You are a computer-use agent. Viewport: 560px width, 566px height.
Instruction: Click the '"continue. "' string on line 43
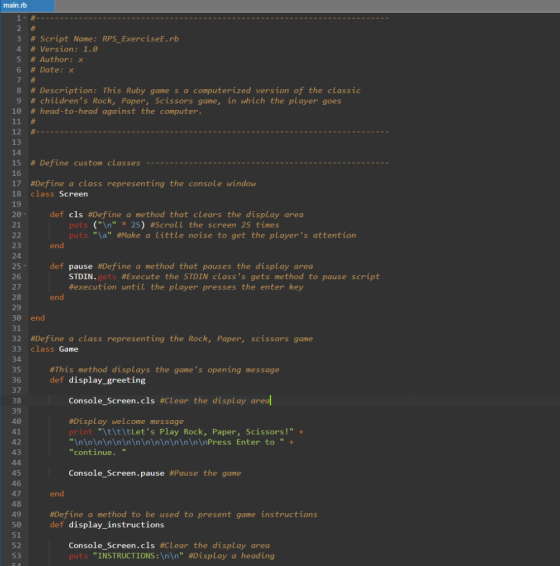point(97,453)
